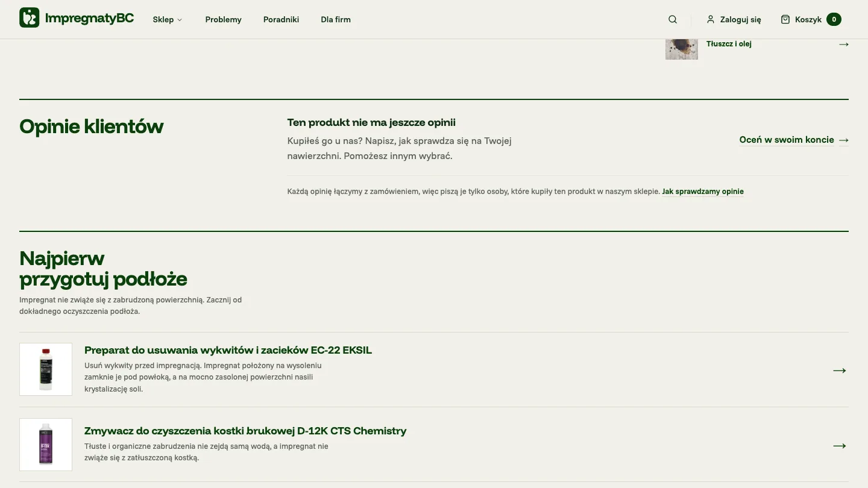Open the search magnifier icon
868x488 pixels.
673,19
